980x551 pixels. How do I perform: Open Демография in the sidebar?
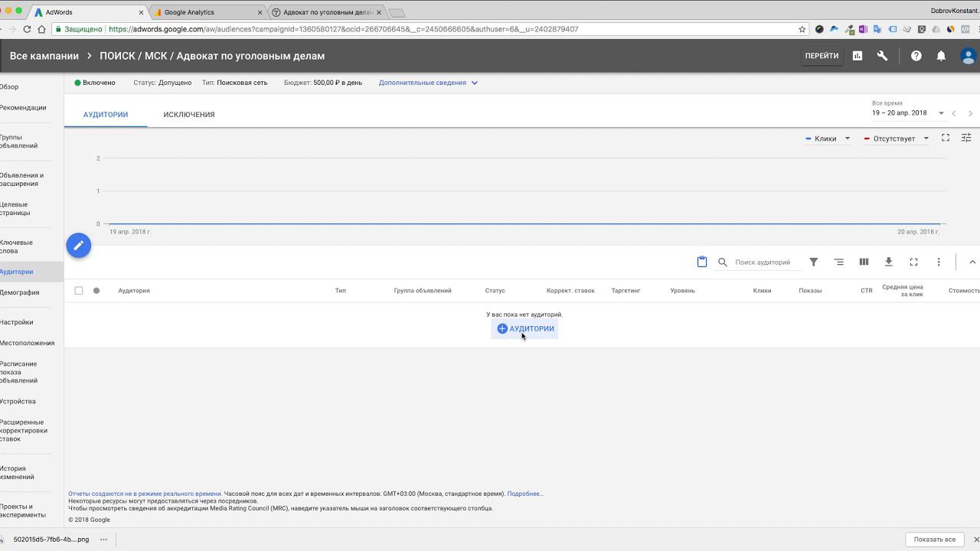[x=19, y=292]
